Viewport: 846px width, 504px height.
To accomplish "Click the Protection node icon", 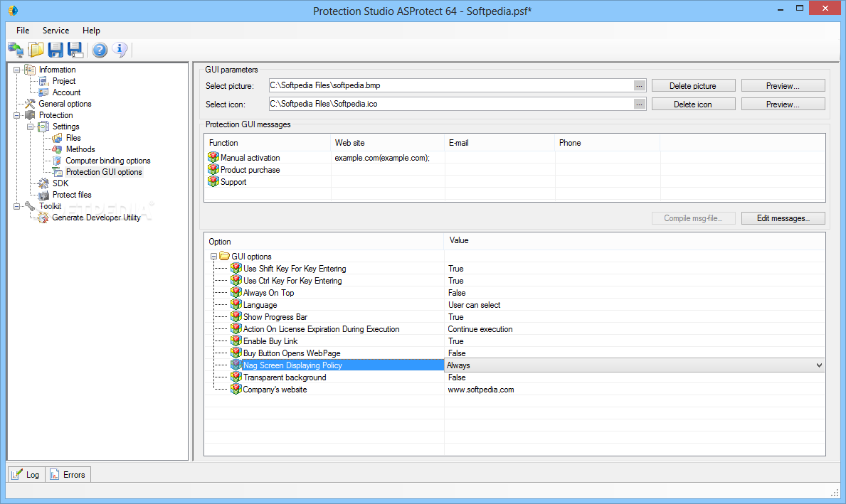I will pos(30,115).
